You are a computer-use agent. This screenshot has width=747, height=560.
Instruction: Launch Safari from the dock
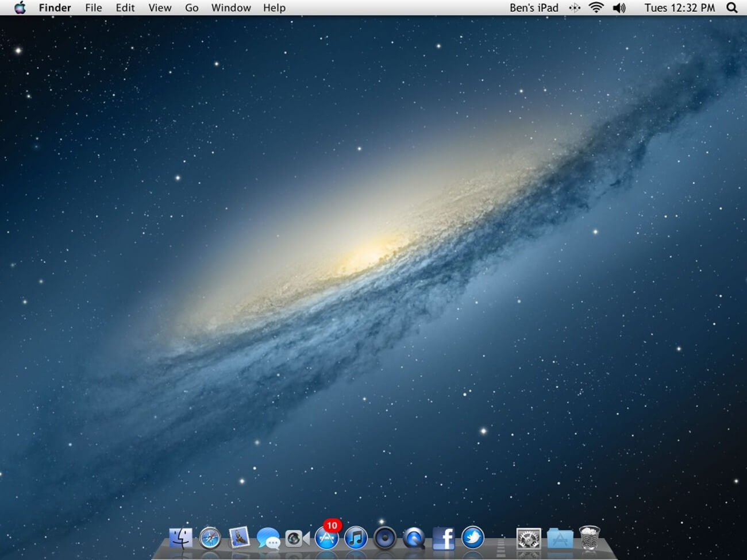pos(210,539)
